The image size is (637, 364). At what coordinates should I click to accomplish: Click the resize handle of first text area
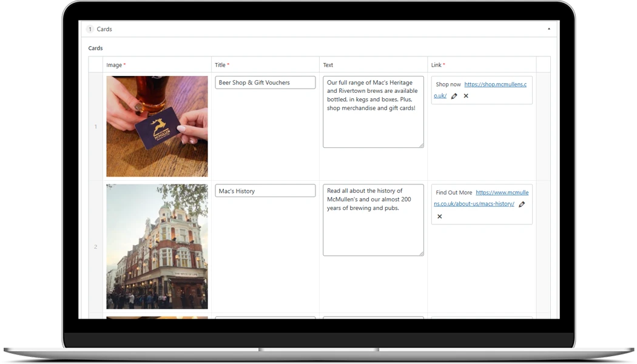pos(421,145)
